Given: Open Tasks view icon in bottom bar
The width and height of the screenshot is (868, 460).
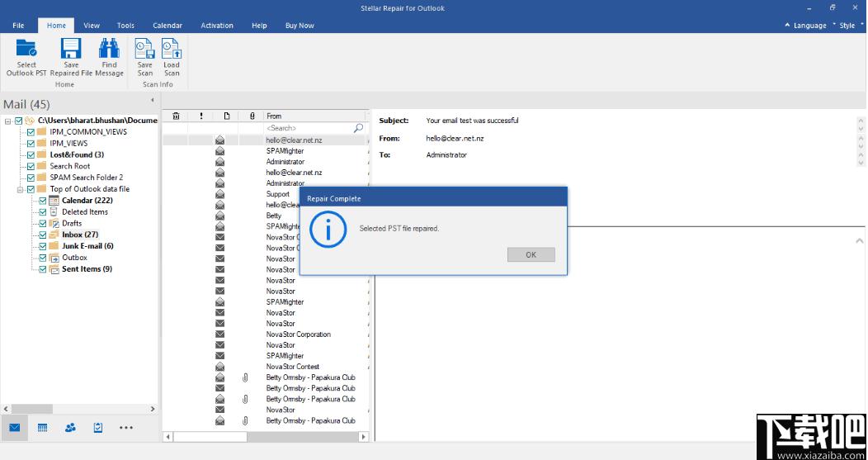Looking at the screenshot, I should point(98,427).
